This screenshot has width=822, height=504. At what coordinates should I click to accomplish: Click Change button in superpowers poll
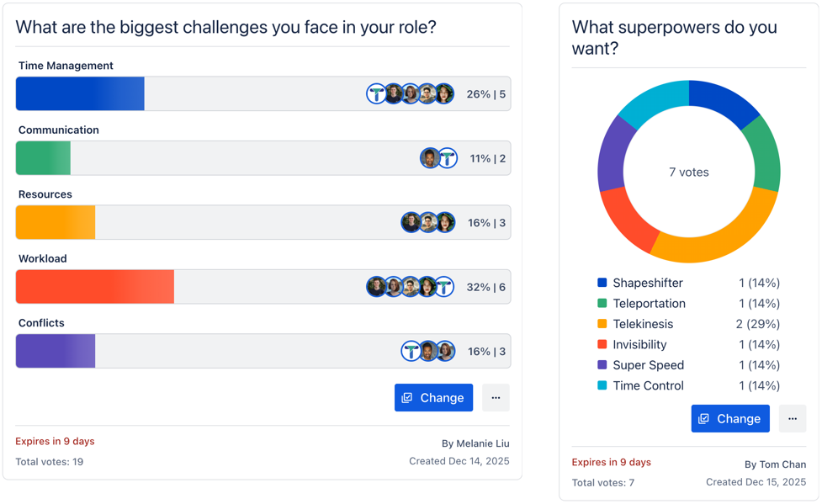coord(730,419)
